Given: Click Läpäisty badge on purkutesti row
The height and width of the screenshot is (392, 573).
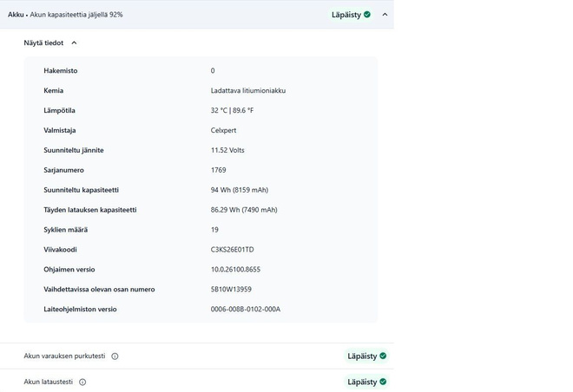Looking at the screenshot, I should [366, 356].
